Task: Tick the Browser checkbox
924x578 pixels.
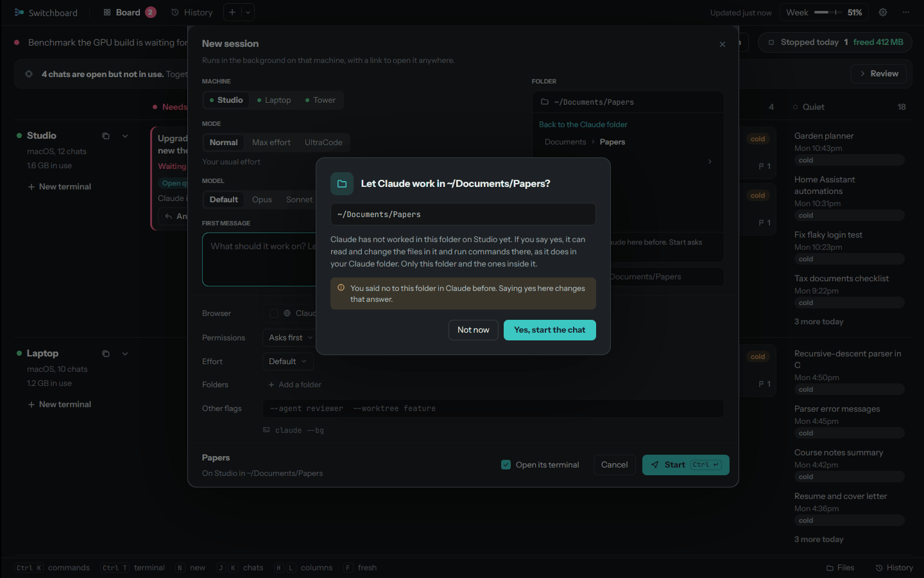Action: pyautogui.click(x=274, y=313)
